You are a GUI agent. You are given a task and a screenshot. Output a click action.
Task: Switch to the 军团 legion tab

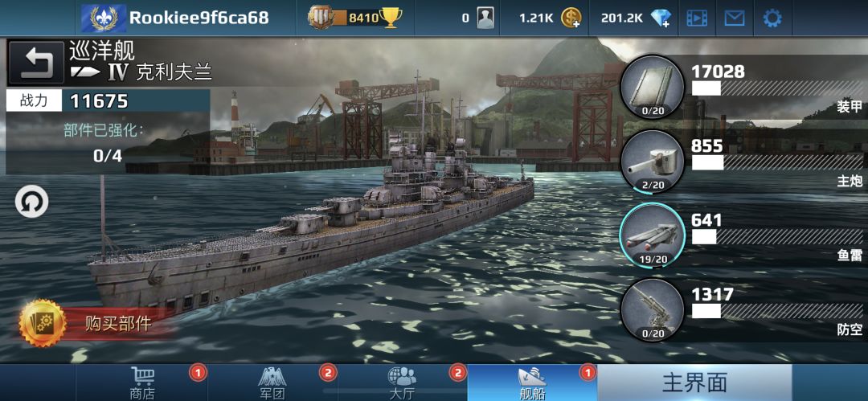click(x=272, y=383)
